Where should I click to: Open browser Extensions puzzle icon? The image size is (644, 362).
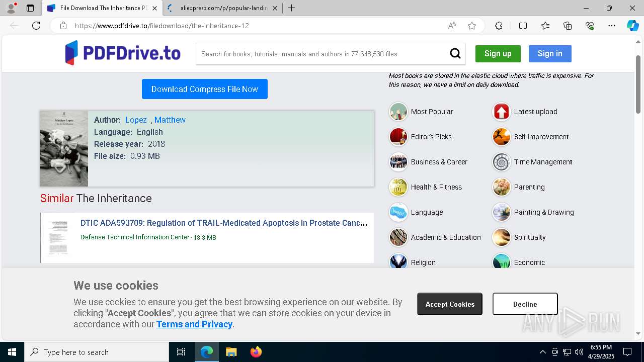(x=499, y=26)
